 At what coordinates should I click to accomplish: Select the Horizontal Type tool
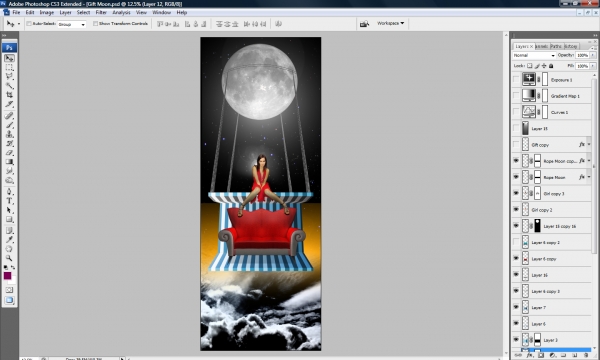coord(9,201)
